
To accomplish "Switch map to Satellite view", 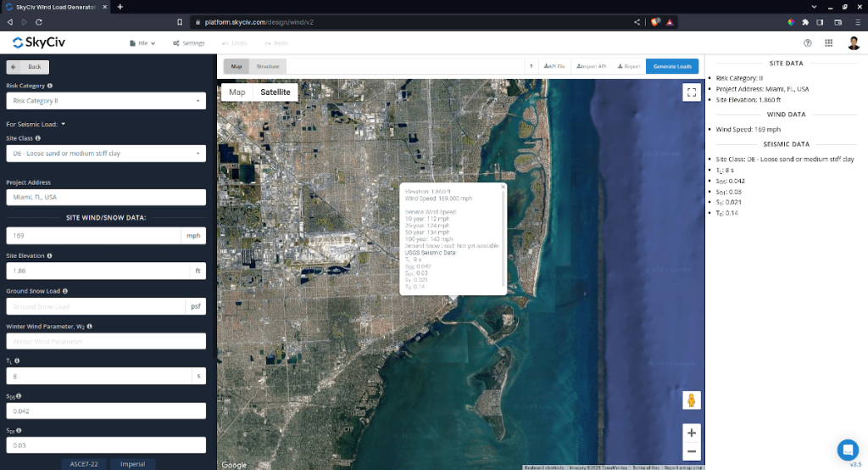I will 275,92.
